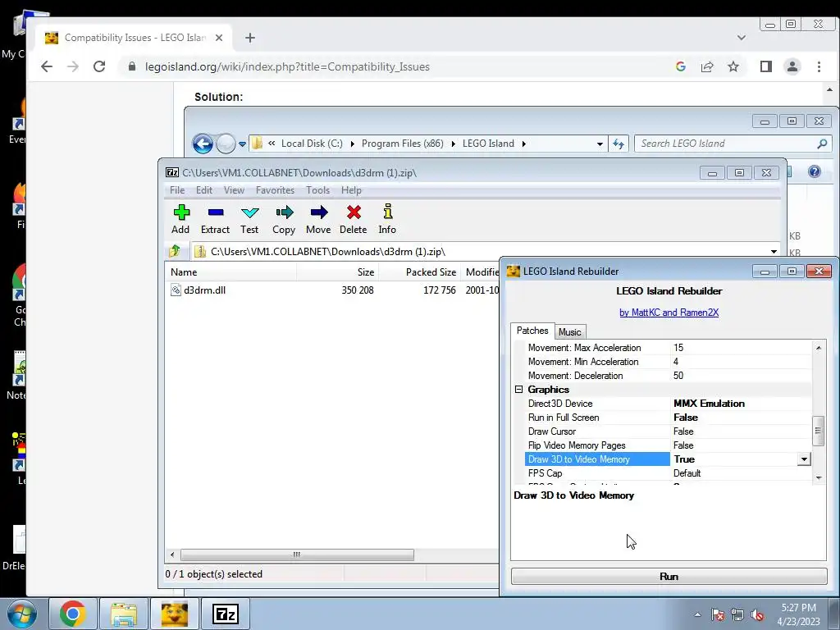Collapse the Graphics category
The image size is (840, 630).
(x=518, y=390)
